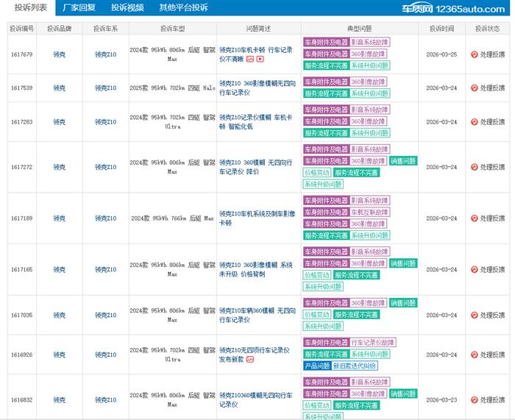The image size is (515, 420).
Task: Switch to the 厂家回复 tab
Action: (x=79, y=8)
